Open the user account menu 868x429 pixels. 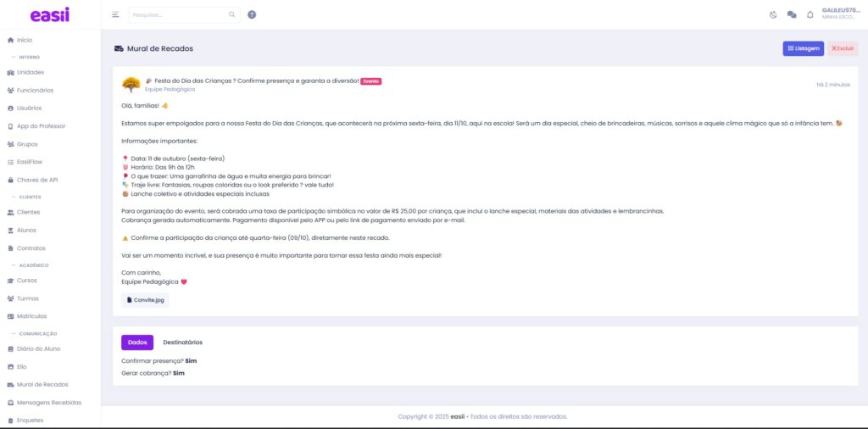pyautogui.click(x=840, y=14)
